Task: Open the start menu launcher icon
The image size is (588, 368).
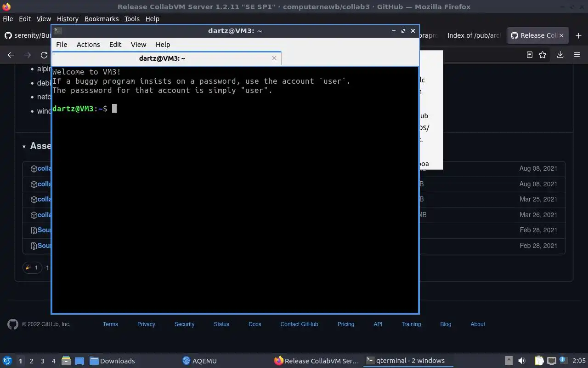Action: point(7,361)
